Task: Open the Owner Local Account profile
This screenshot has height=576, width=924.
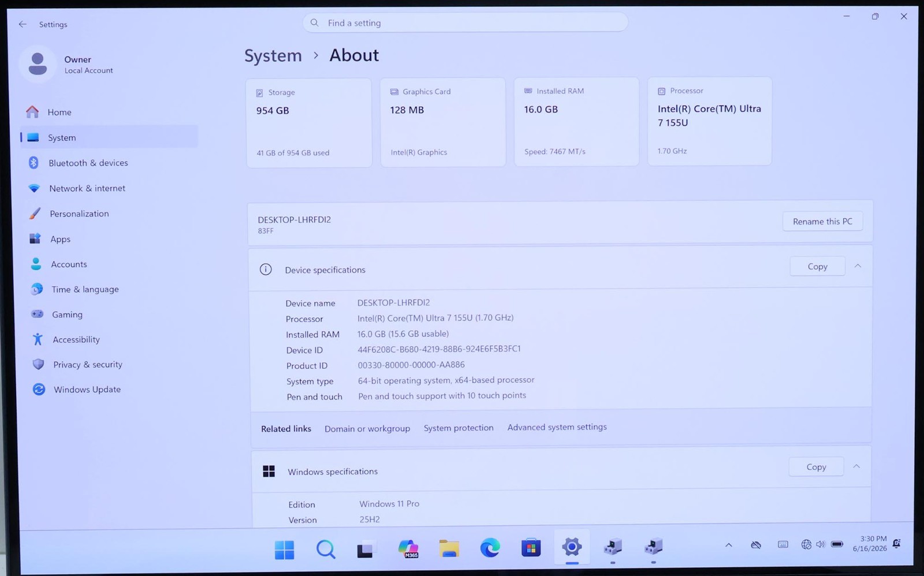Action: 68,64
